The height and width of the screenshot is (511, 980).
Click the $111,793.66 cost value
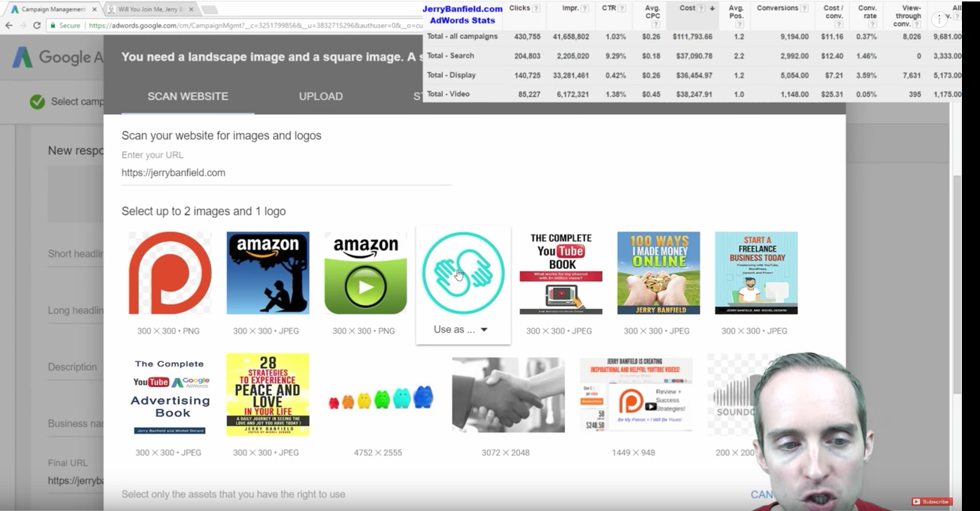pyautogui.click(x=692, y=36)
